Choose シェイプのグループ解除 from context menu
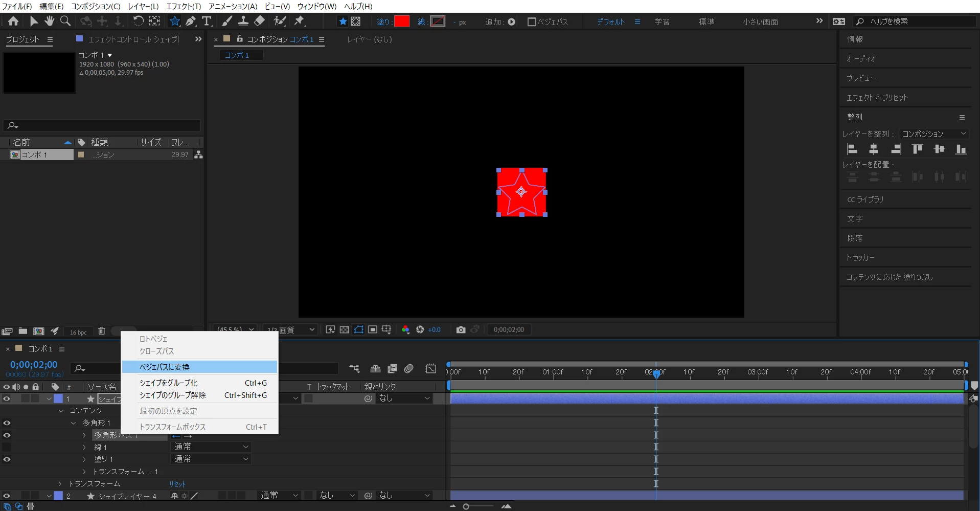980x511 pixels. (x=199, y=395)
